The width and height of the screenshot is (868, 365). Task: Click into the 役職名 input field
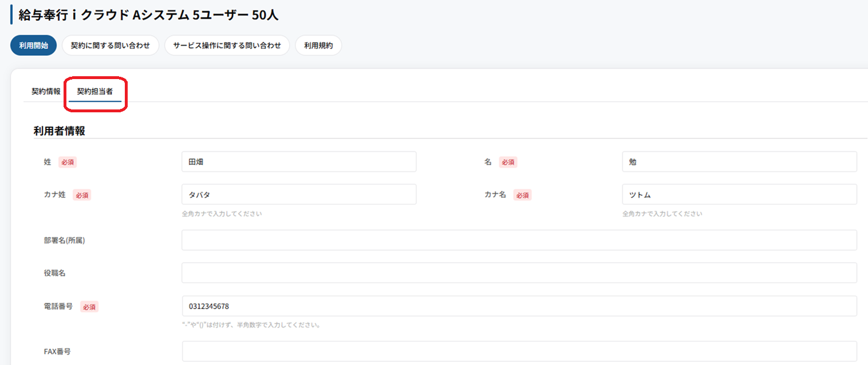(x=519, y=273)
